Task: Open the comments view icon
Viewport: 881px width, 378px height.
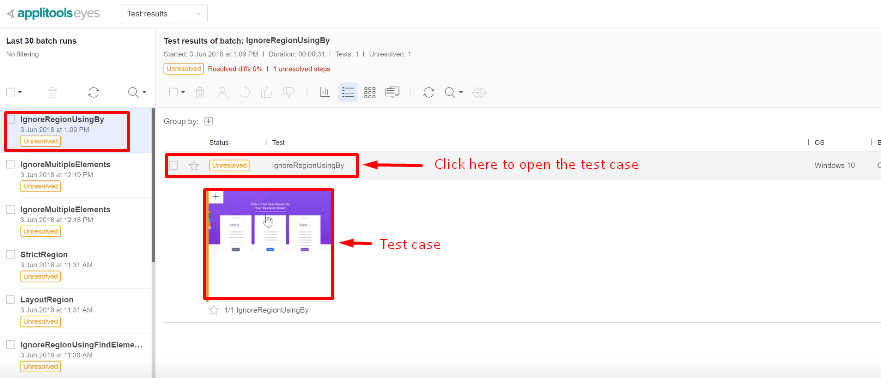Action: click(x=392, y=92)
